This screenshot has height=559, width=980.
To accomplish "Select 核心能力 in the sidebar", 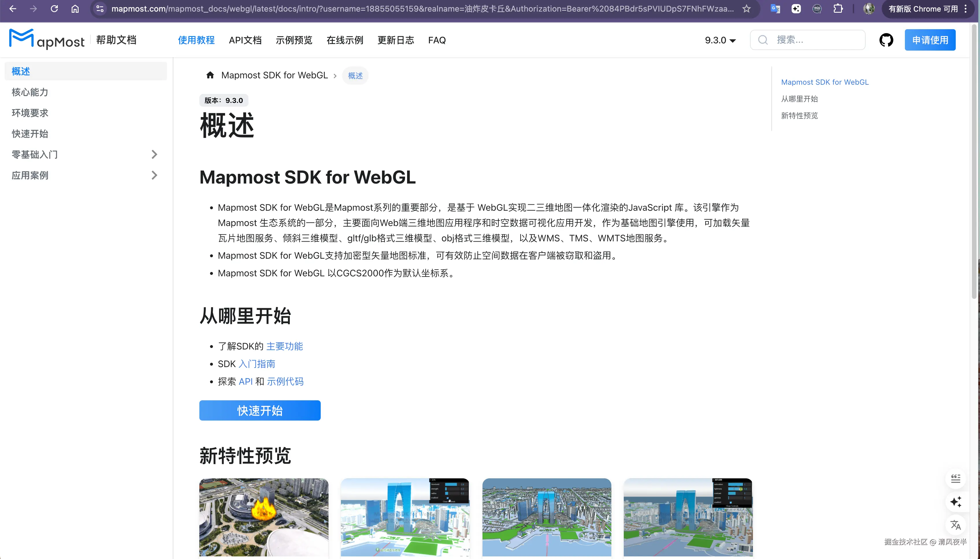I will (30, 92).
